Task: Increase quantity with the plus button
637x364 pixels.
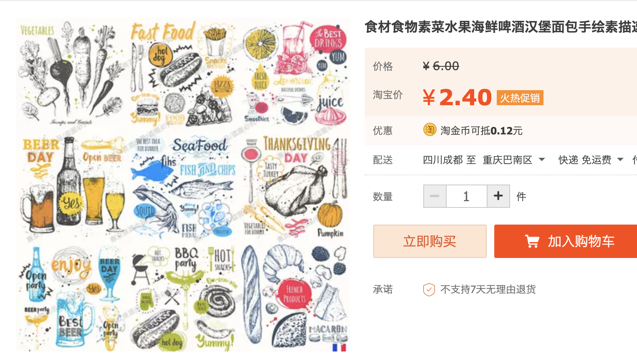Action: (x=498, y=196)
